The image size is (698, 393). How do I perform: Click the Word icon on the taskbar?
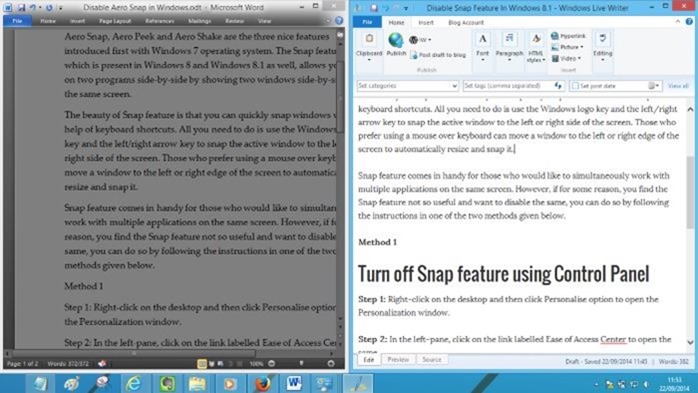(x=294, y=383)
